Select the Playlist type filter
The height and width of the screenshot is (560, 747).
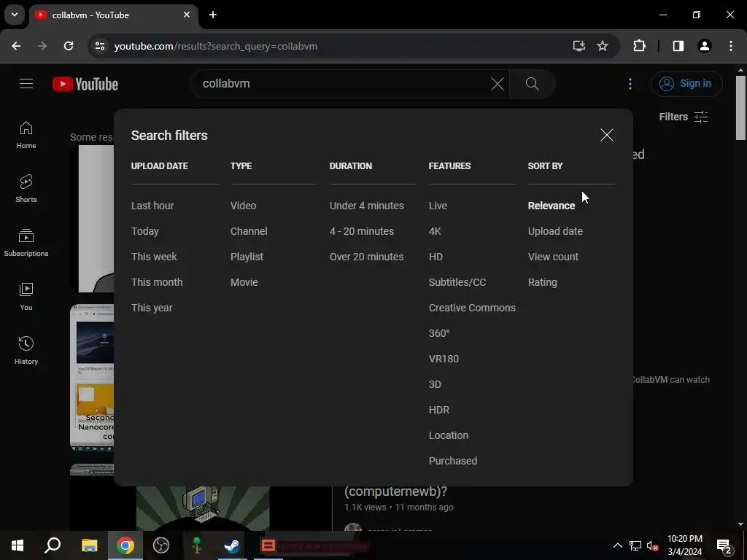[247, 257]
